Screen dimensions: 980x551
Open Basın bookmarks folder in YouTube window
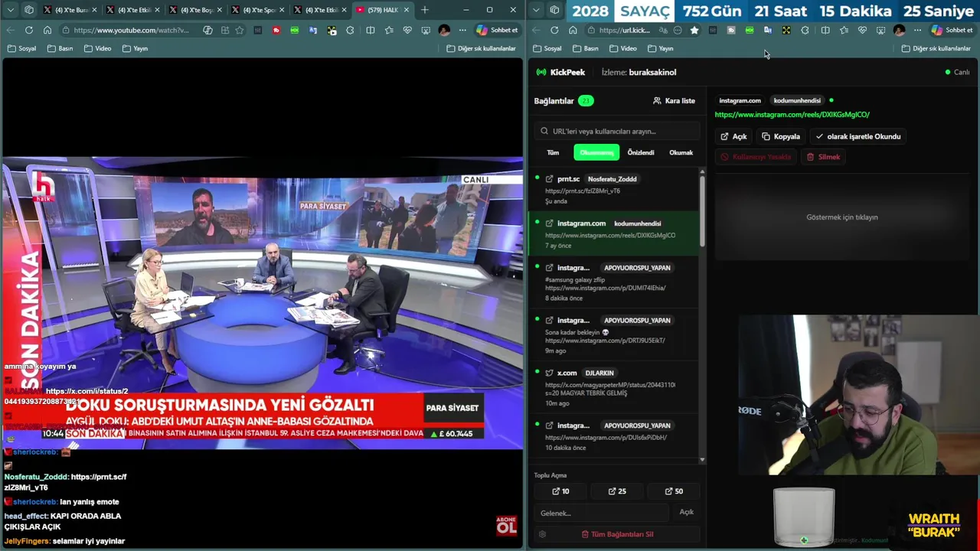[60, 48]
